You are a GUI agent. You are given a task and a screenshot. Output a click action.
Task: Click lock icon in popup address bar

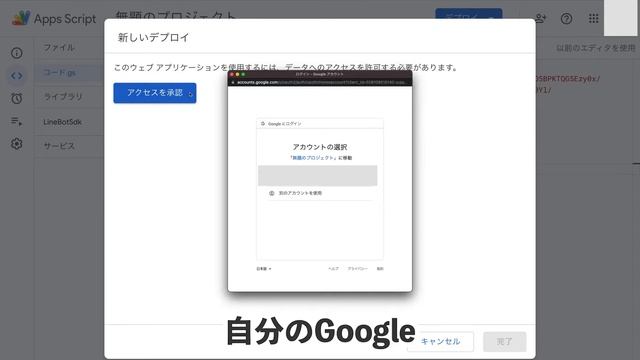233,82
